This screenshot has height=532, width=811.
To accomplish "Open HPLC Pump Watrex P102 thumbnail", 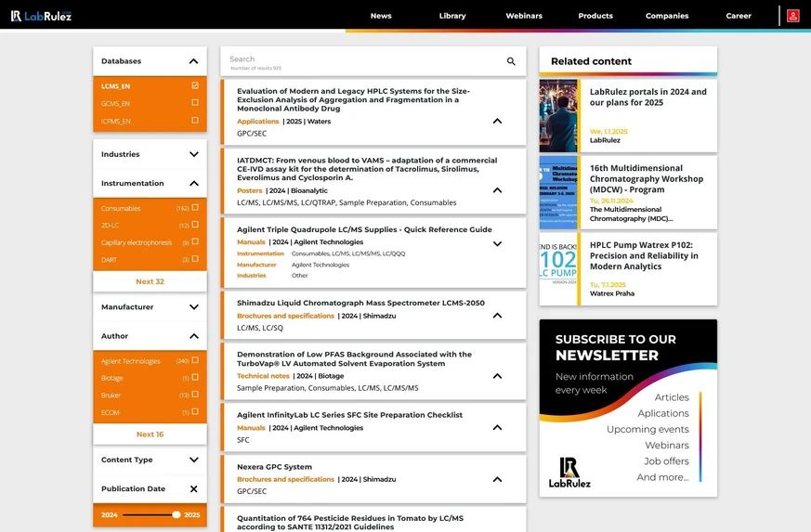I will coord(558,269).
